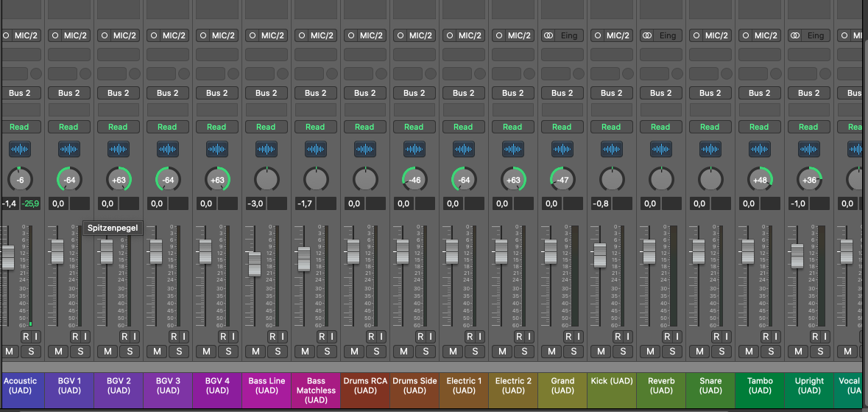
Task: Select the Reverb channel waveform icon
Action: click(662, 150)
